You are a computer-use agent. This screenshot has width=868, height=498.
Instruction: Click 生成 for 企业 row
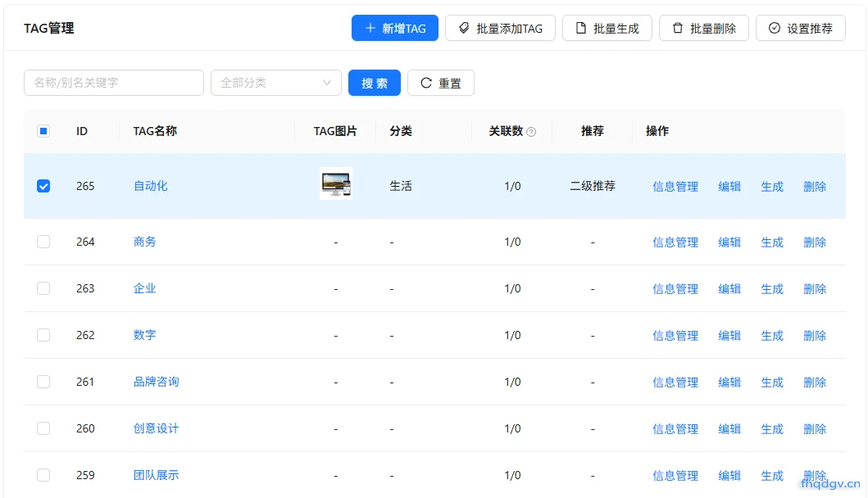pyautogui.click(x=772, y=289)
